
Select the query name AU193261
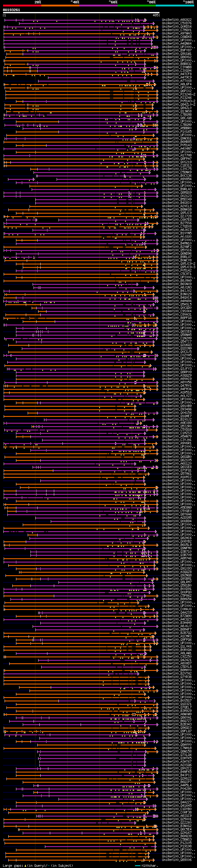11,10
